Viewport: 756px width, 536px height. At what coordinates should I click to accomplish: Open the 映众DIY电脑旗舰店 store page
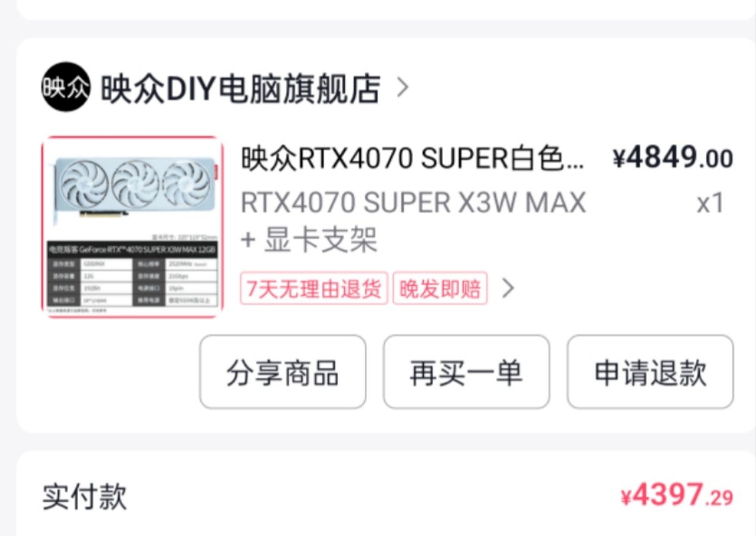point(241,88)
